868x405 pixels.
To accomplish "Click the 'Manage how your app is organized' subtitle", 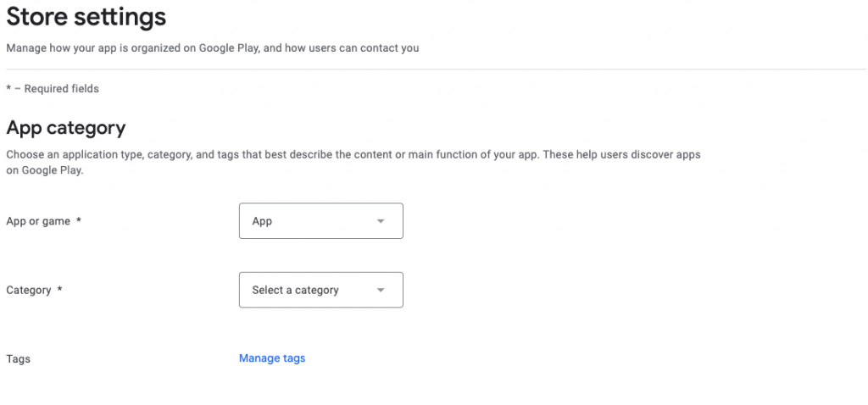I will 213,48.
